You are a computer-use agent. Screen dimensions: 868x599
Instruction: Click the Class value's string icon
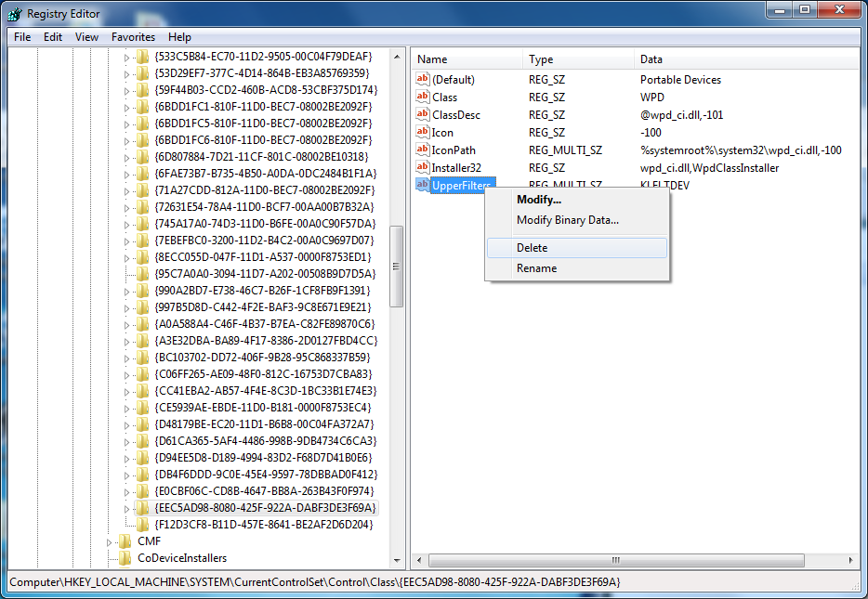(x=422, y=97)
